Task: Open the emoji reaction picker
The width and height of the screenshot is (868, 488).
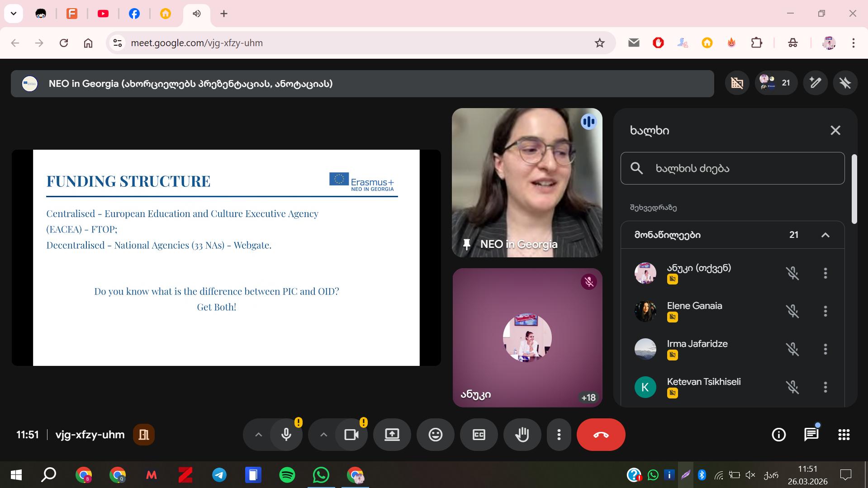Action: pyautogui.click(x=435, y=435)
